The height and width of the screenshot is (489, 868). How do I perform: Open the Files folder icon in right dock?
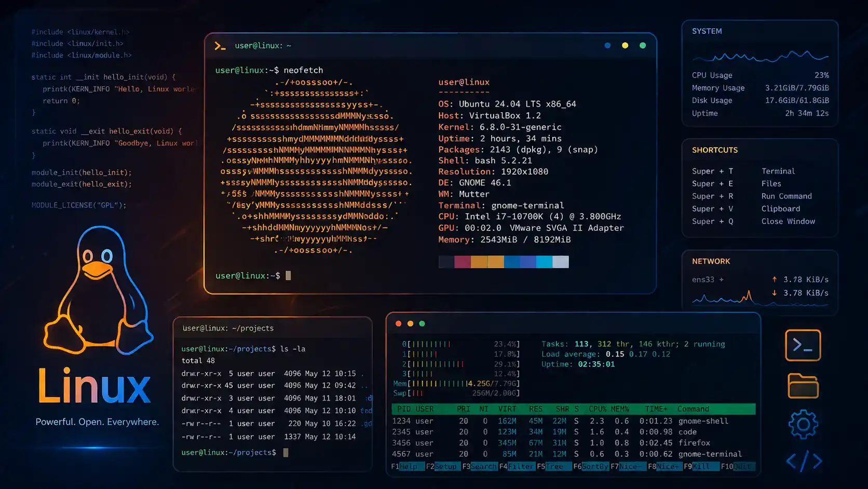(x=803, y=386)
